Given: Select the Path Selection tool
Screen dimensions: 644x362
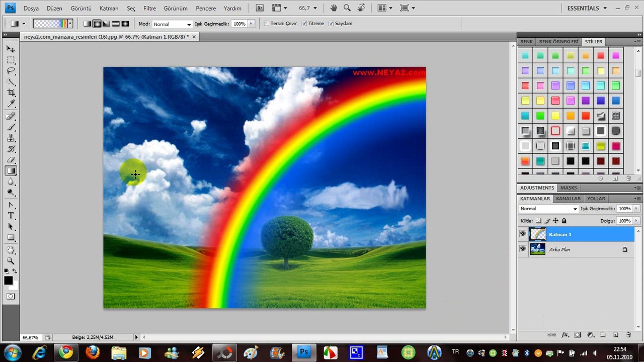Looking at the screenshot, I should point(11,227).
